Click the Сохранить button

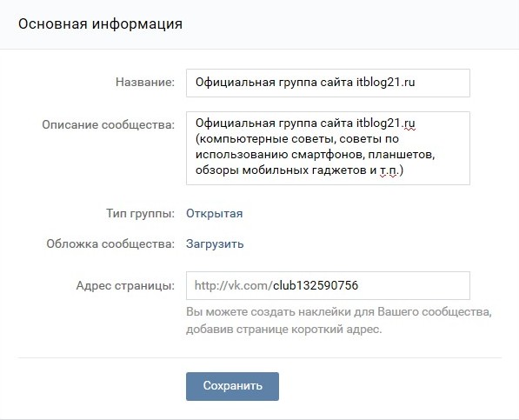(232, 386)
